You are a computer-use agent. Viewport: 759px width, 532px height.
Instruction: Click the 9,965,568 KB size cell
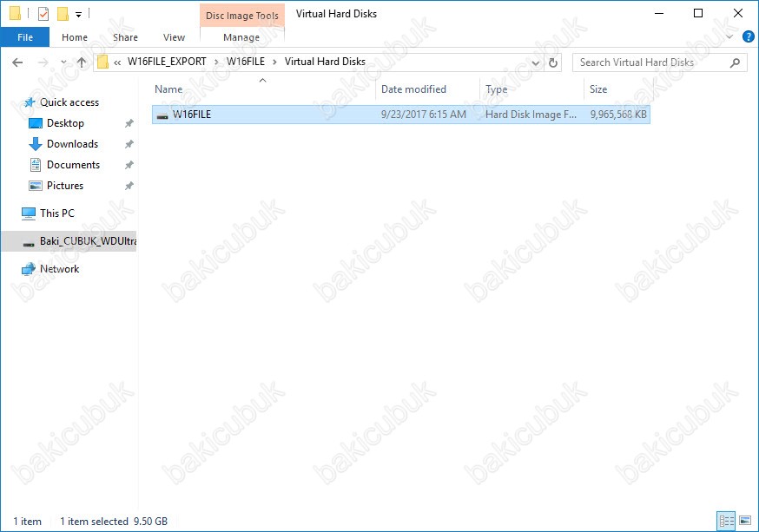[618, 115]
